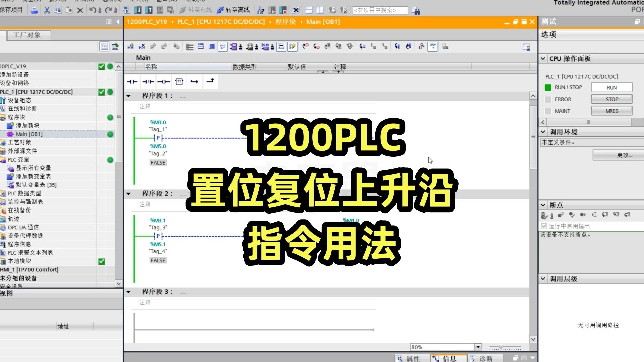The height and width of the screenshot is (362, 644).
Task: Insert a normally open contact
Action: (132, 82)
